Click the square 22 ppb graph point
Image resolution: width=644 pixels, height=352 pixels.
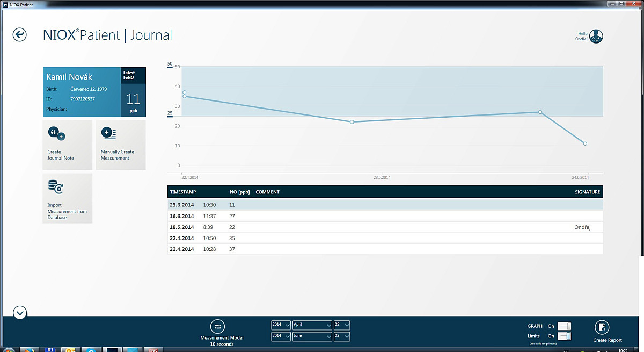click(x=352, y=122)
